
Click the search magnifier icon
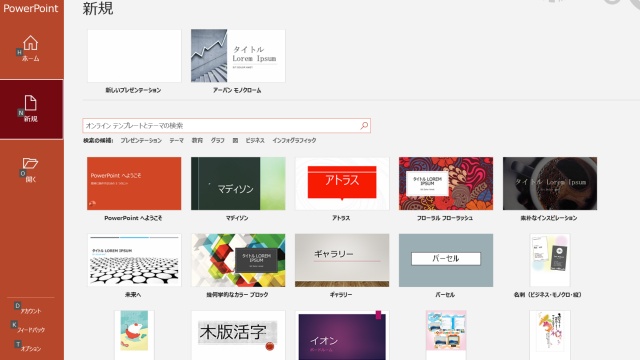coord(364,126)
